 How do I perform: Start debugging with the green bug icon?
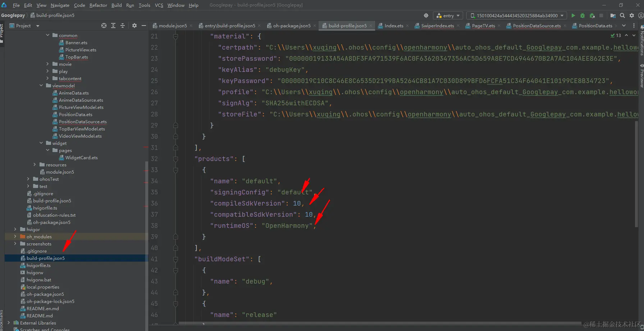click(583, 15)
